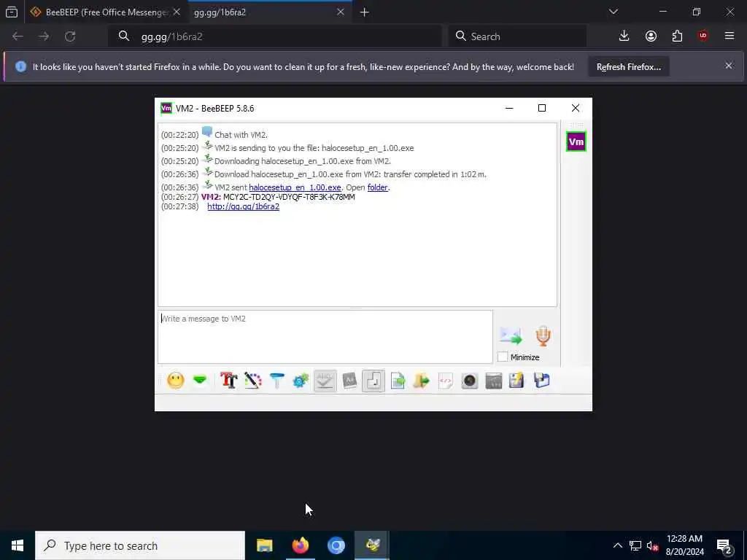Open the Firefox account icon
Viewport: 747px width, 560px height.
(651, 36)
